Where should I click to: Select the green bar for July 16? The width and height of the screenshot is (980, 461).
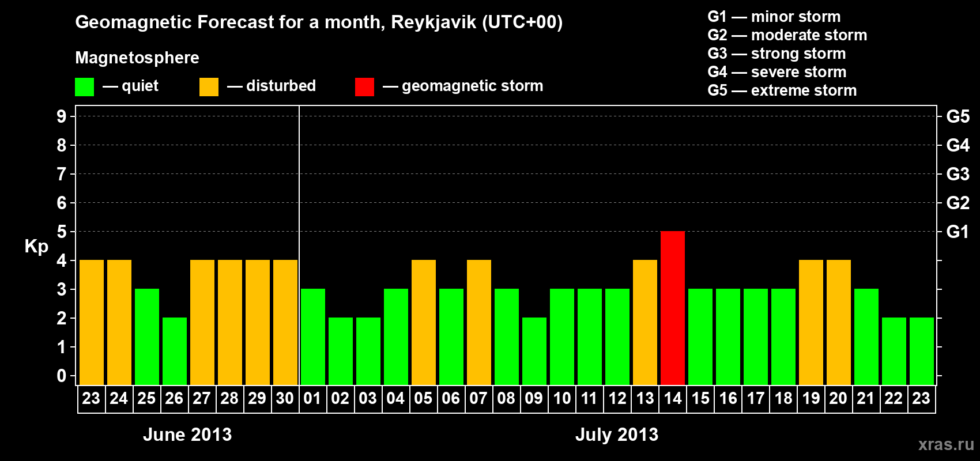pos(728,337)
